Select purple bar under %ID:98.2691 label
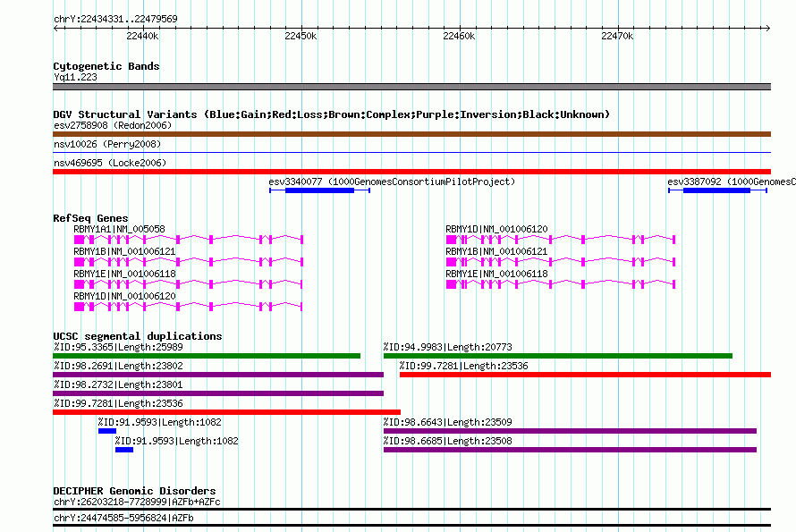This screenshot has height=532, width=796. [218, 375]
